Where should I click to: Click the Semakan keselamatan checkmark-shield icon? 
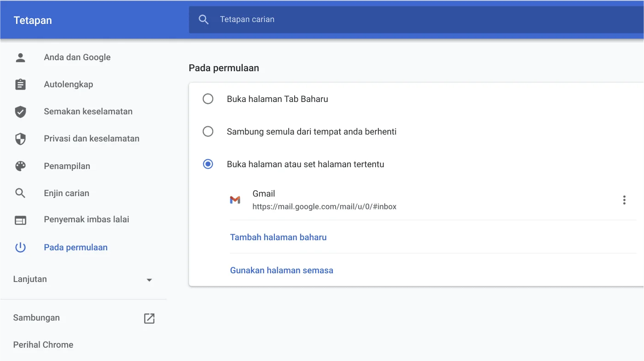tap(20, 111)
